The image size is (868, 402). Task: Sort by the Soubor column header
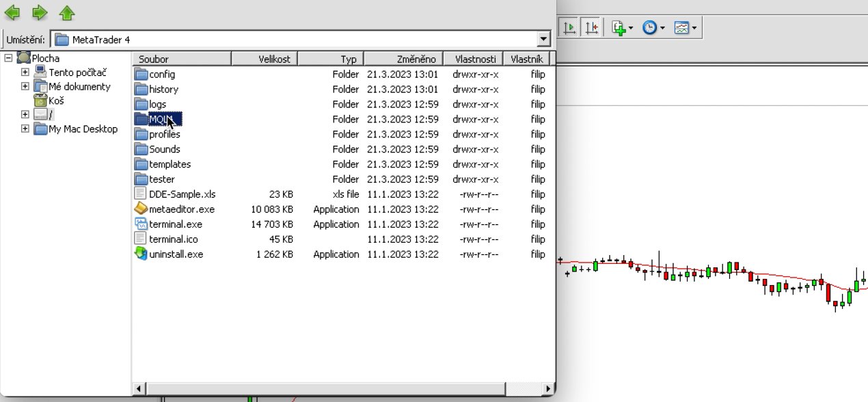[x=181, y=59]
